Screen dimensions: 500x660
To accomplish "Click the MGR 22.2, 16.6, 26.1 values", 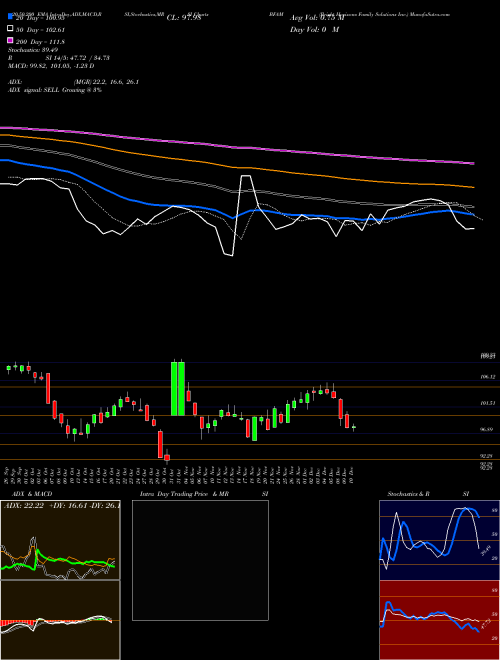I will (x=106, y=82).
